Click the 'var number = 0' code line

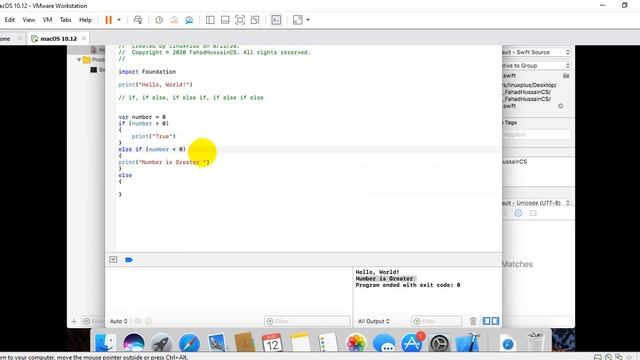click(x=142, y=117)
